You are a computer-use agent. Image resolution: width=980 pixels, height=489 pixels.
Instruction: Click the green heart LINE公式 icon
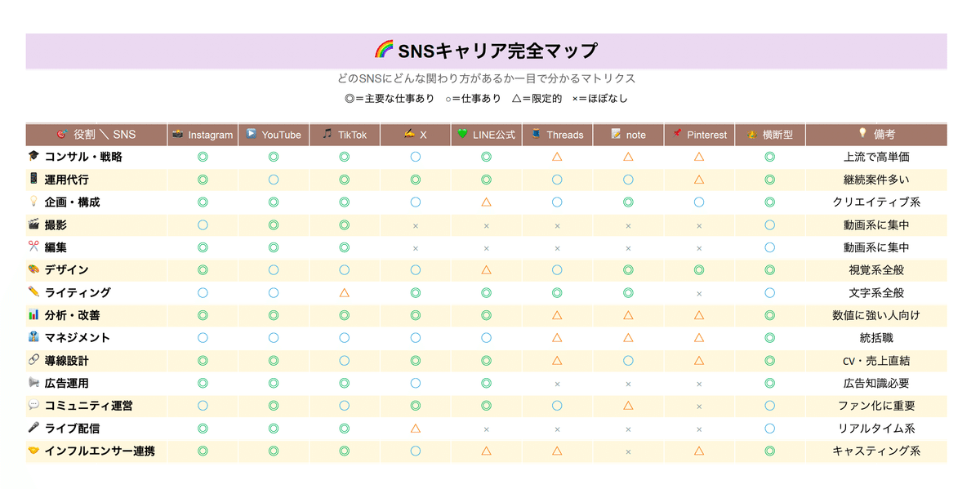(x=462, y=134)
